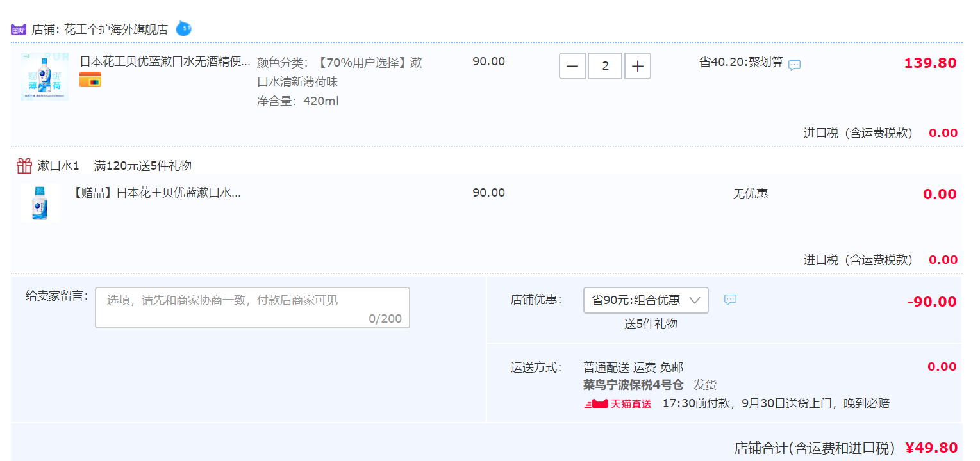Click the 颜色分类 variant description text
The width and height of the screenshot is (980, 461).
click(x=340, y=72)
